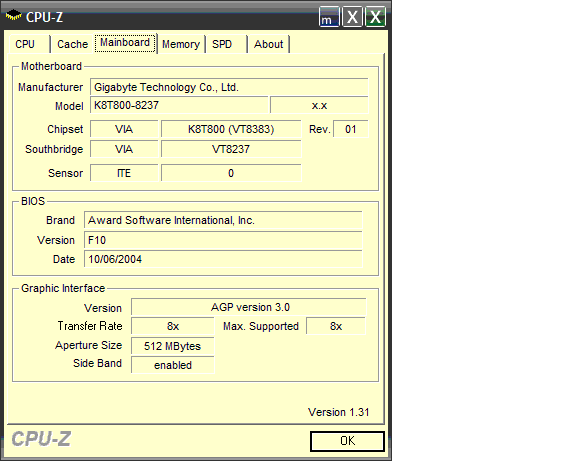The image size is (576, 461).
Task: Click the Aperture Size label
Action: [89, 345]
